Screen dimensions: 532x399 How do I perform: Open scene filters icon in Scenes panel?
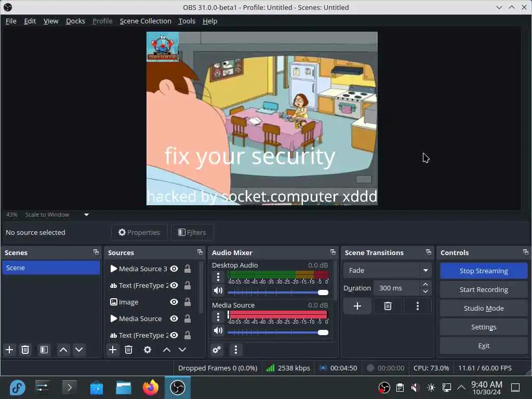click(44, 350)
